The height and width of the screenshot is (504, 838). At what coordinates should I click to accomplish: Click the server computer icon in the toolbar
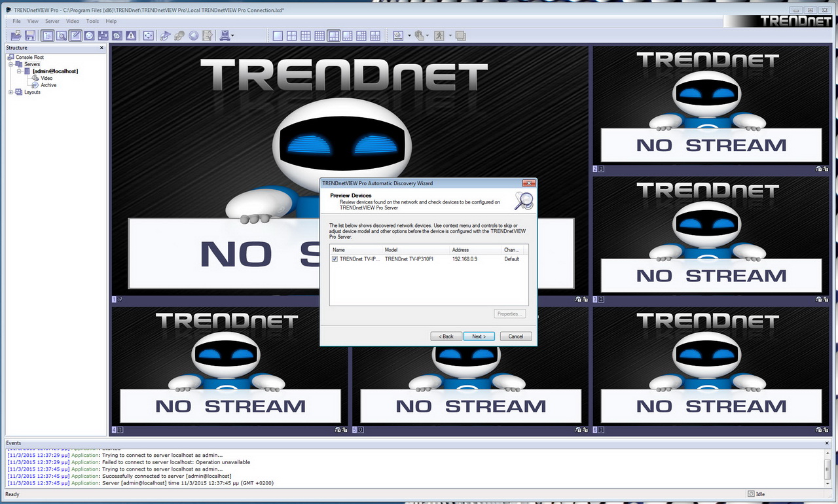[x=224, y=35]
